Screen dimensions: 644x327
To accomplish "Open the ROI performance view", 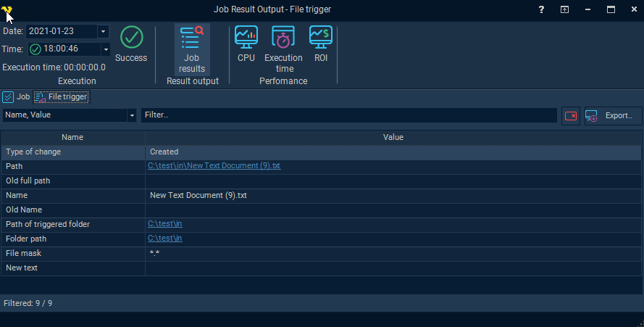I will [321, 44].
